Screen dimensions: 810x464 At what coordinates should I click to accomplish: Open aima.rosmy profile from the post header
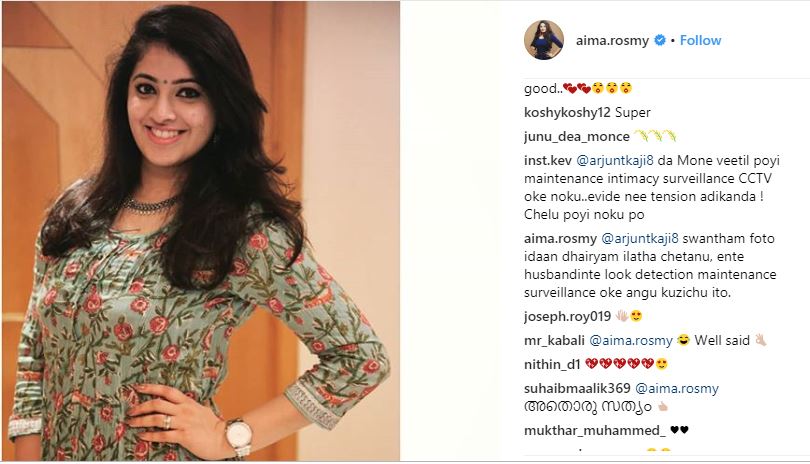point(612,40)
